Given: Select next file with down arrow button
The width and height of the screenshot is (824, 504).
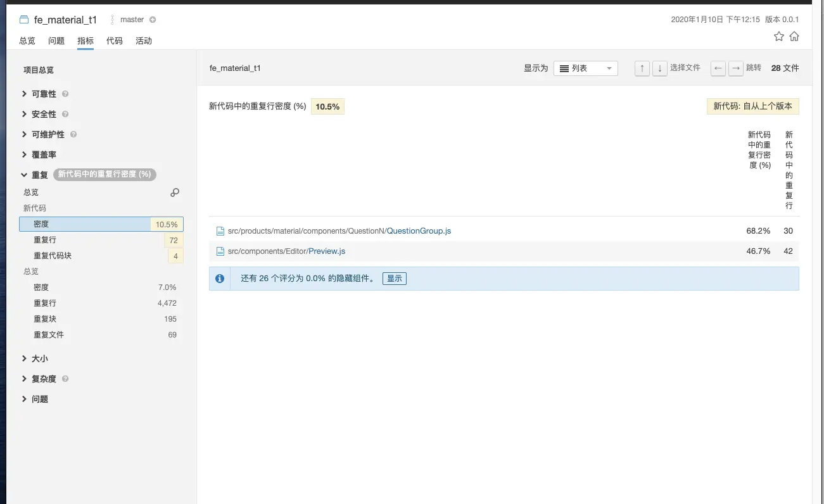Looking at the screenshot, I should (660, 68).
